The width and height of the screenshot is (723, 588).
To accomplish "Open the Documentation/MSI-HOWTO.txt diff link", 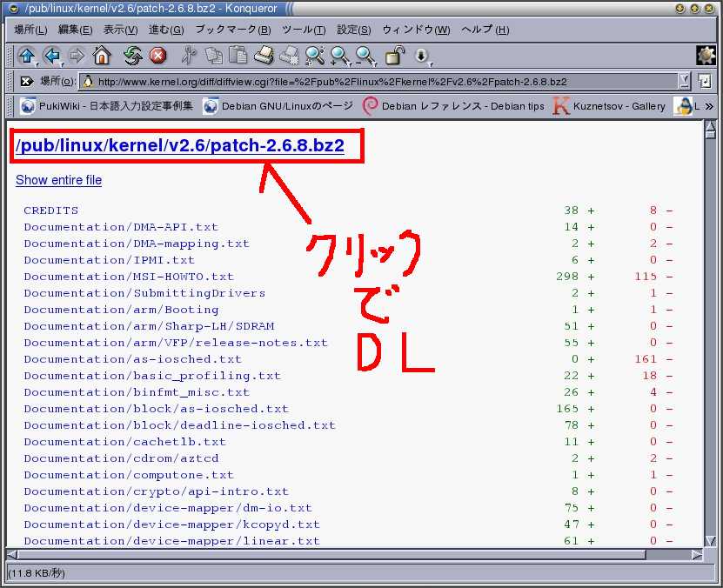I will [129, 277].
